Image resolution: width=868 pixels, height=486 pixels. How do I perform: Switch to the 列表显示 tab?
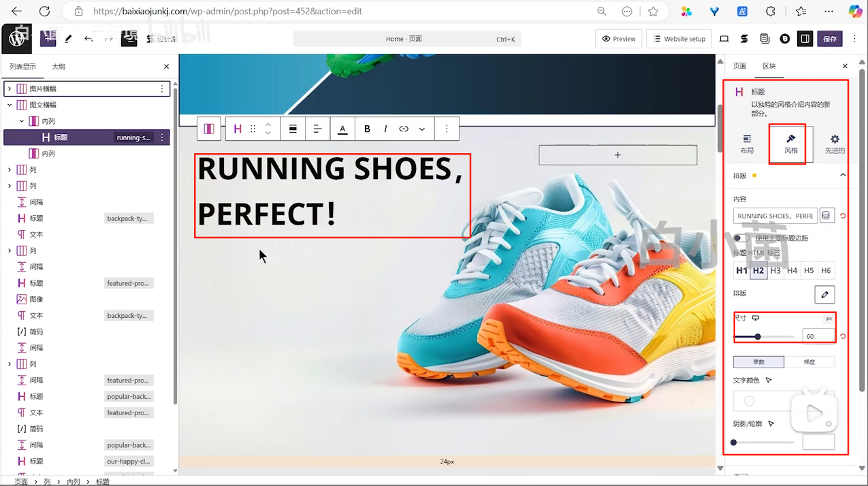pos(22,67)
